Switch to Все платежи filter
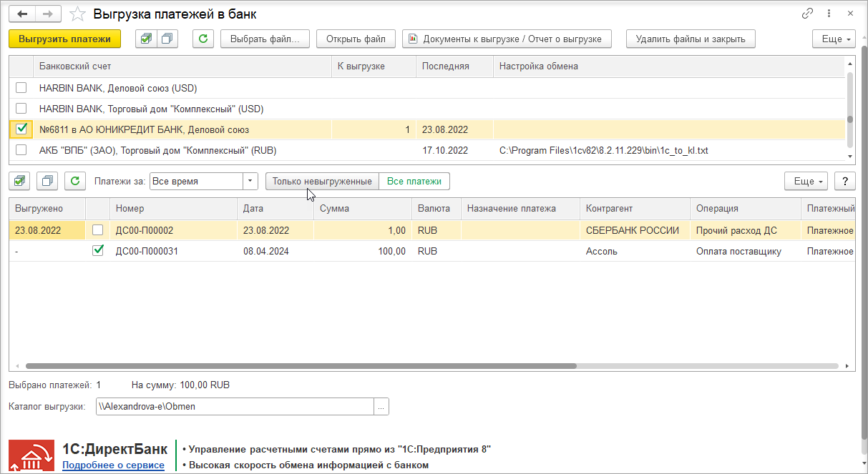The image size is (868, 474). point(414,182)
